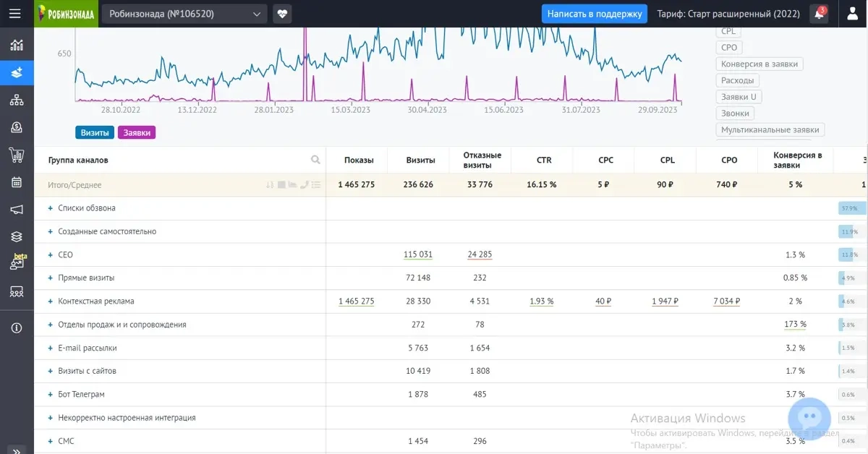Sort table by Визиты column header
This screenshot has height=454, width=868.
coord(420,160)
